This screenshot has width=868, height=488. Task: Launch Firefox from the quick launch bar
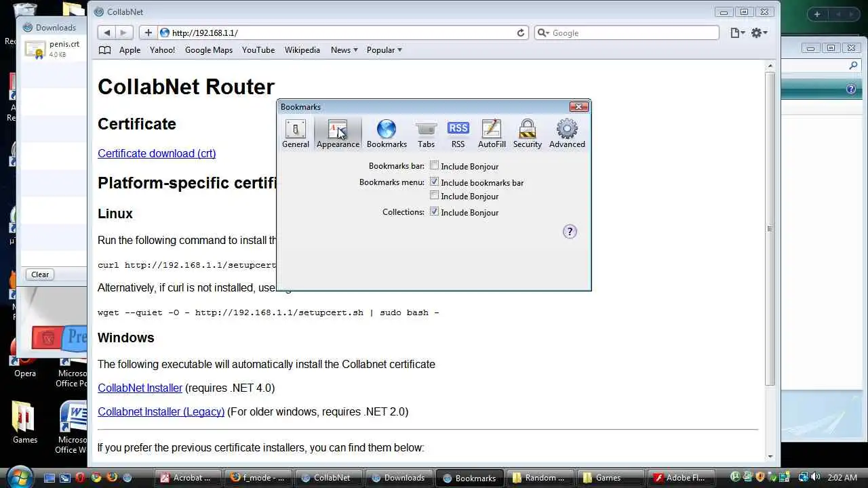tap(111, 478)
